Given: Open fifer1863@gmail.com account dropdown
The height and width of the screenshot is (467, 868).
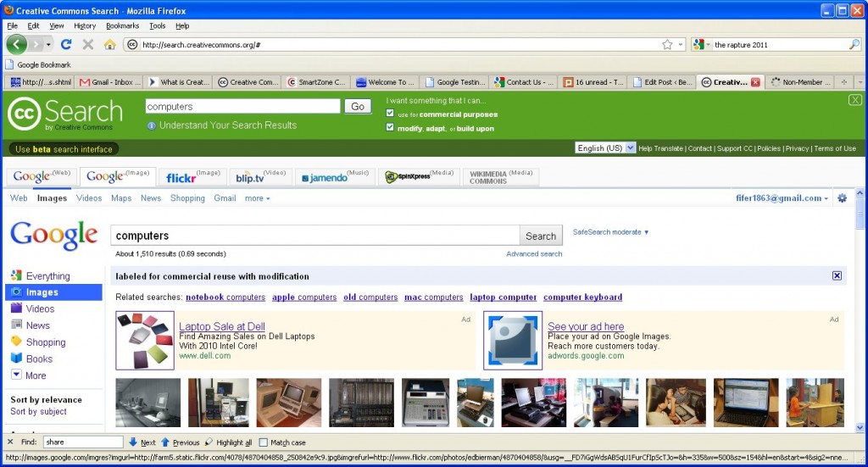Looking at the screenshot, I should pyautogui.click(x=782, y=198).
